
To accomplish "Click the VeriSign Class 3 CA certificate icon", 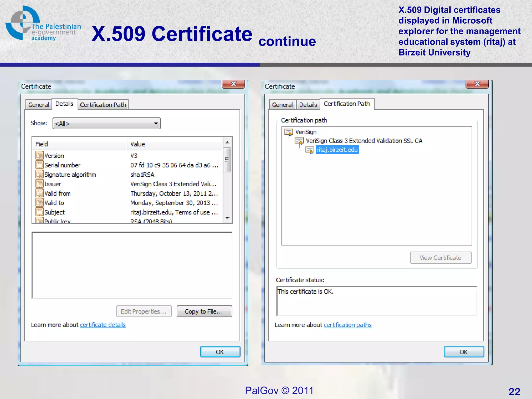I will click(299, 141).
